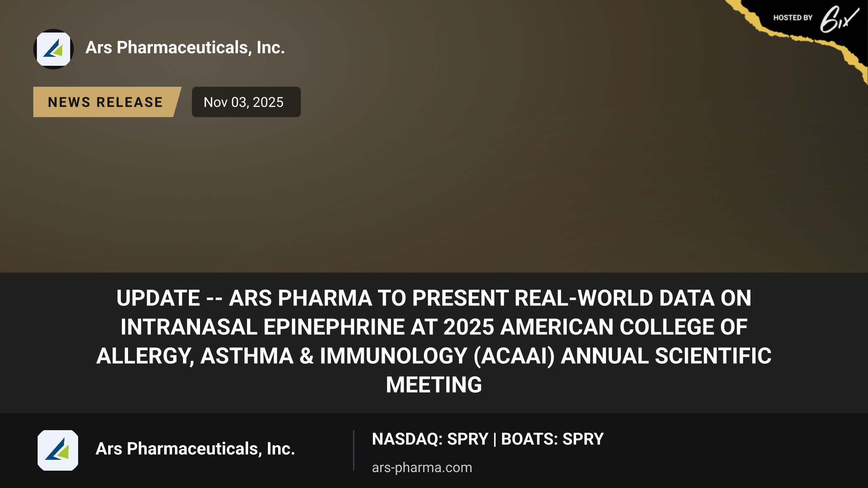Click the HOSTED BY label
The width and height of the screenshot is (868, 488).
pyautogui.click(x=793, y=18)
